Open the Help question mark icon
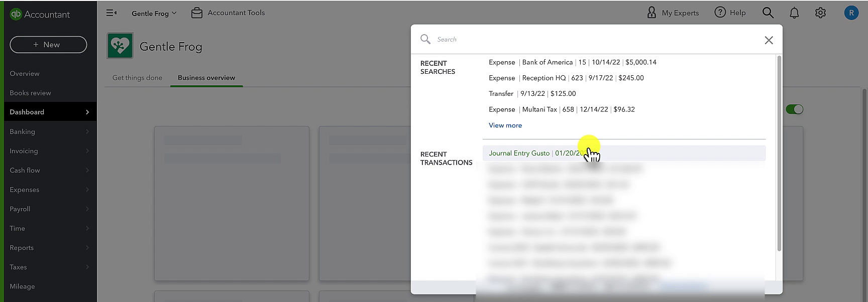The width and height of the screenshot is (868, 302). click(x=720, y=13)
